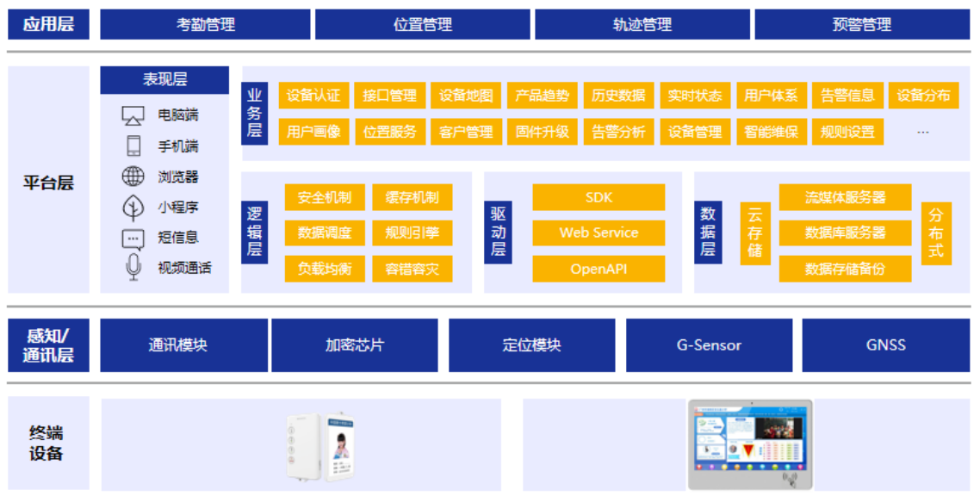Screen dimensions: 980x496
Task: Select the 负载均衡 logic item
Action: click(x=325, y=269)
